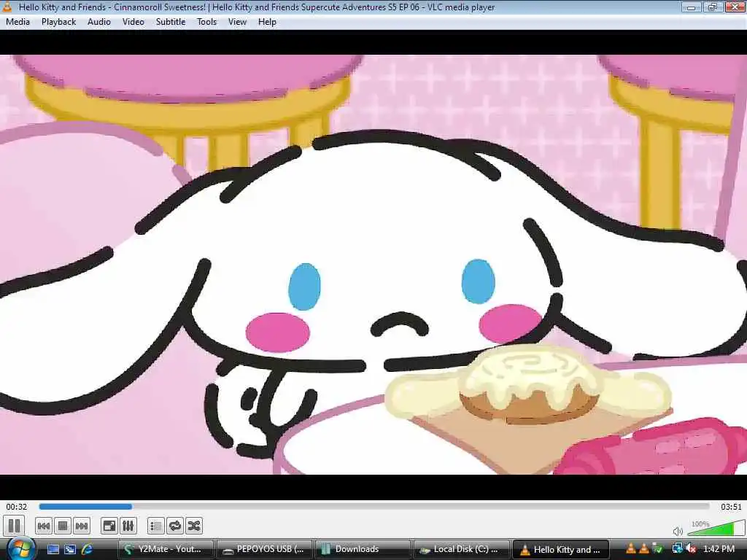
Task: Toggle fullscreen video mode
Action: click(109, 526)
